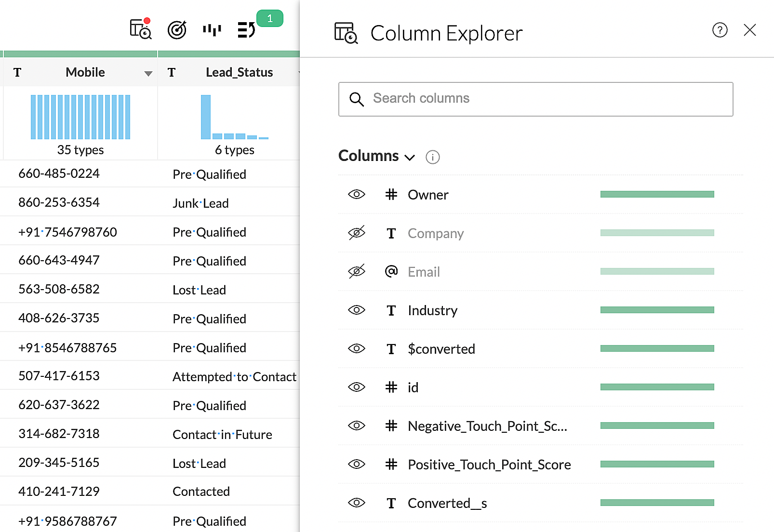Open the ruleset icon with badge 1

246,30
